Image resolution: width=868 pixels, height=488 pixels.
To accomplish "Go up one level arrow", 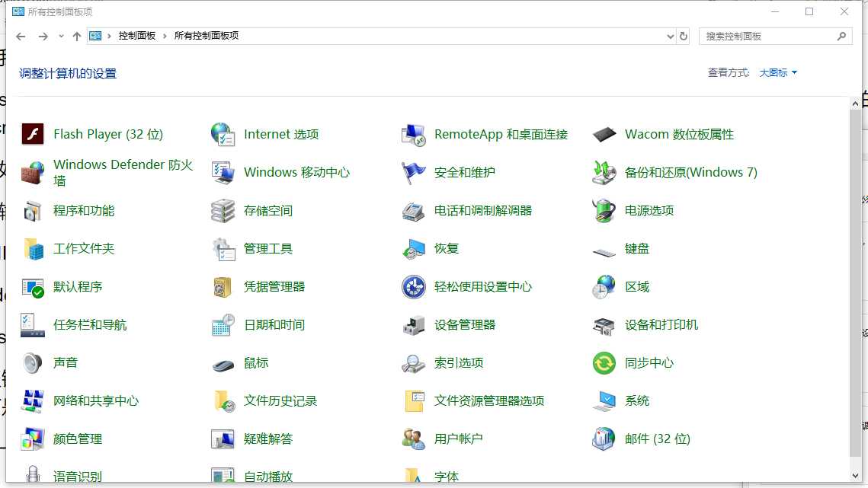I will tap(77, 36).
